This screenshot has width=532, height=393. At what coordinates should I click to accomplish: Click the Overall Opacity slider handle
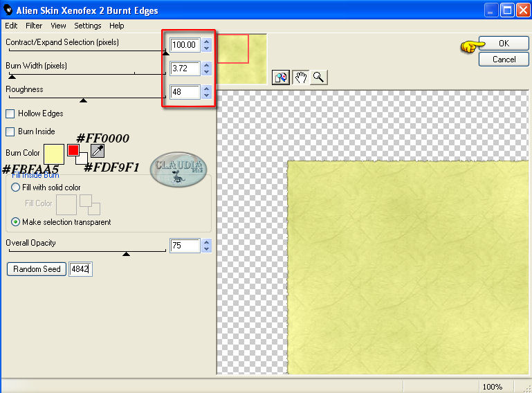126,254
